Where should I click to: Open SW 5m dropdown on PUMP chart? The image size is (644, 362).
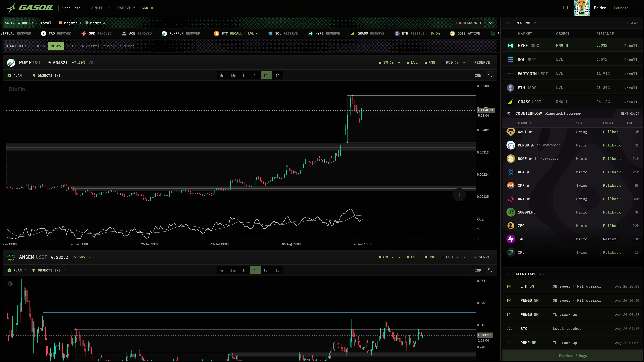(x=399, y=63)
